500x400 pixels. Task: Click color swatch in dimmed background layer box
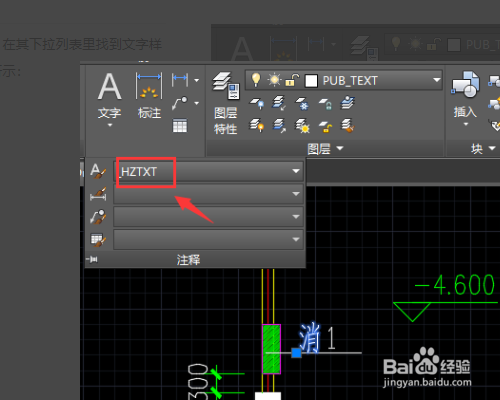[x=454, y=44]
